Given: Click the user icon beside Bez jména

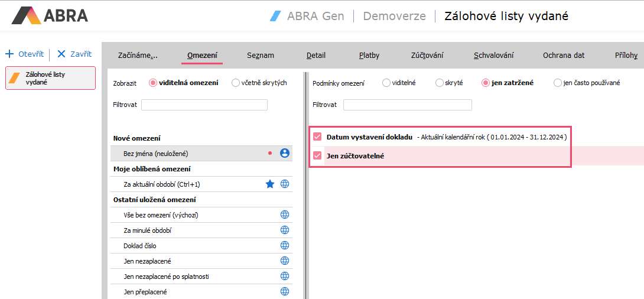Looking at the screenshot, I should 285,153.
